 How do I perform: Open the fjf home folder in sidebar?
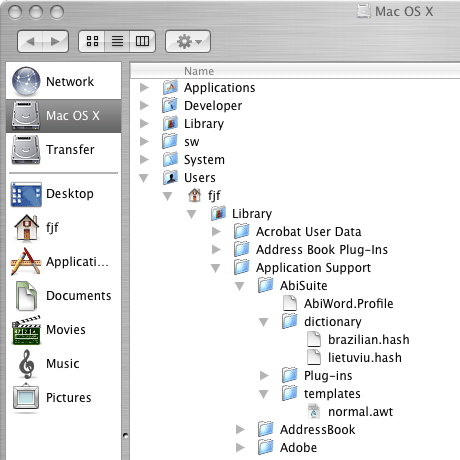tap(63, 228)
